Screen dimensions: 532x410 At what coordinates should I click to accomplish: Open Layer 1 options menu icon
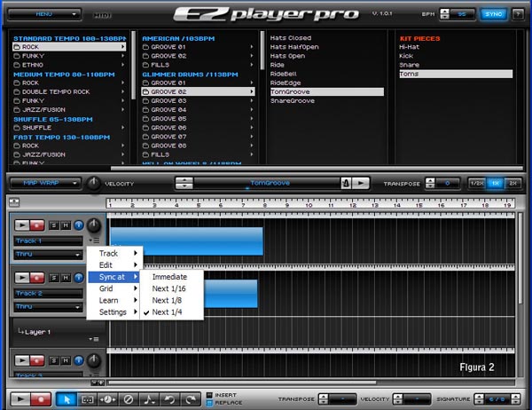(94, 339)
